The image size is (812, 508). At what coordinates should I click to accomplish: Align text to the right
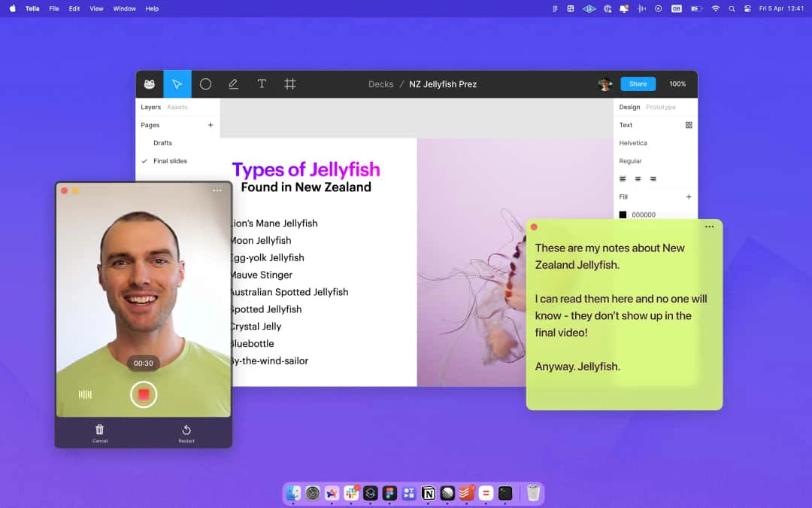[653, 179]
